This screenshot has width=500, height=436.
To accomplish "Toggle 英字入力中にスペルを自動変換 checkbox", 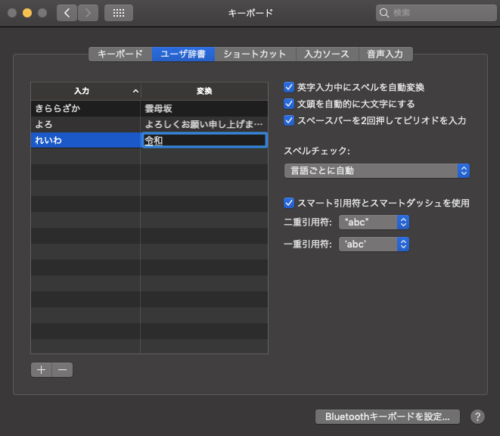I will [x=289, y=87].
